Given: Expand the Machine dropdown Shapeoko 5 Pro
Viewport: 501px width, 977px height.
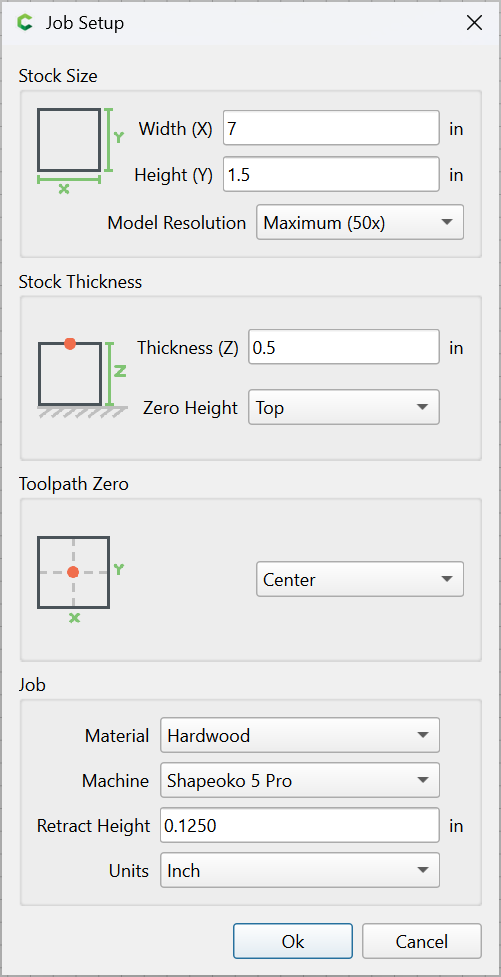Looking at the screenshot, I should pyautogui.click(x=300, y=780).
